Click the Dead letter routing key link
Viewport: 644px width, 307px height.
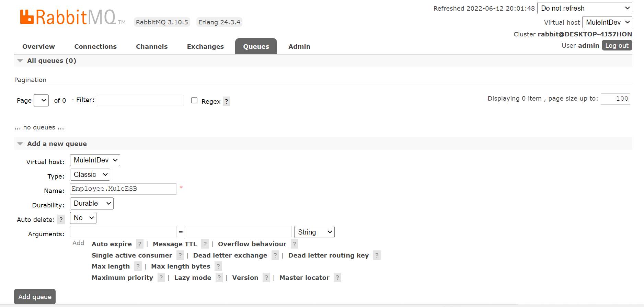pos(329,255)
